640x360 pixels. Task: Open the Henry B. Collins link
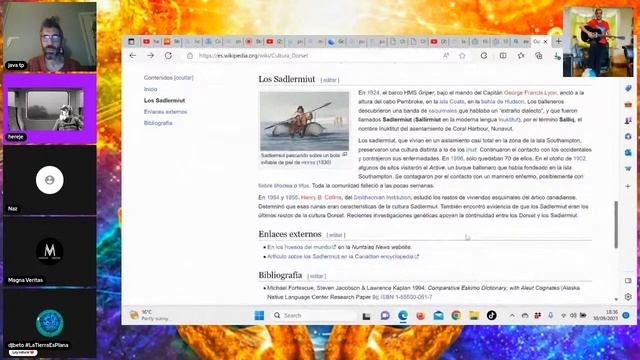point(321,198)
